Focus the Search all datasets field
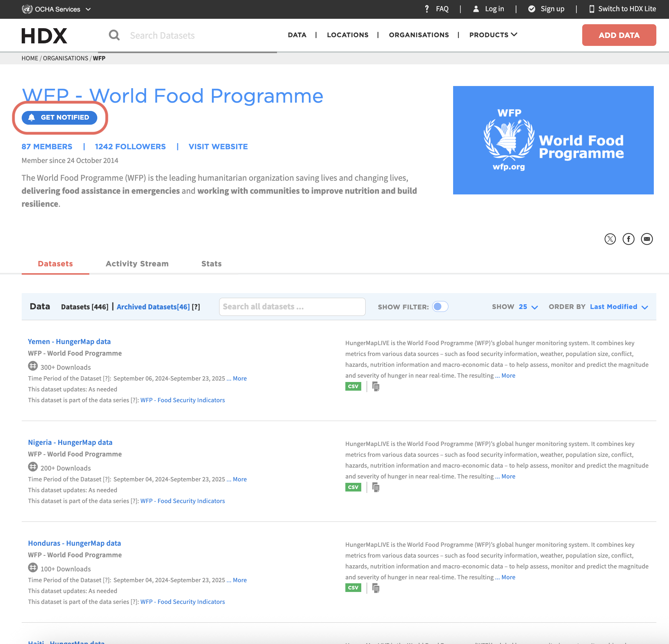 coord(292,307)
